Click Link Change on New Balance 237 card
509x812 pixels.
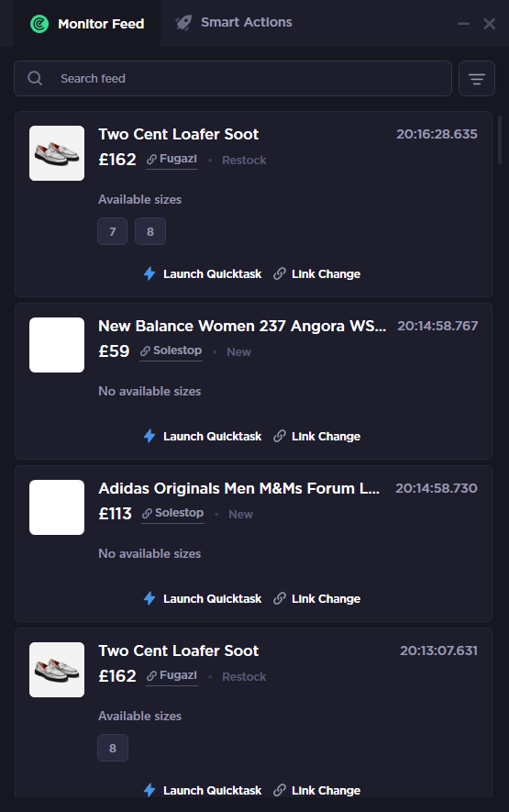(x=317, y=436)
